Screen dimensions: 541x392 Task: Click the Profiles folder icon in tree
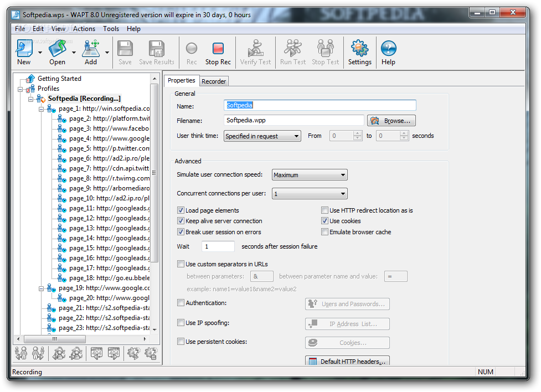30,89
